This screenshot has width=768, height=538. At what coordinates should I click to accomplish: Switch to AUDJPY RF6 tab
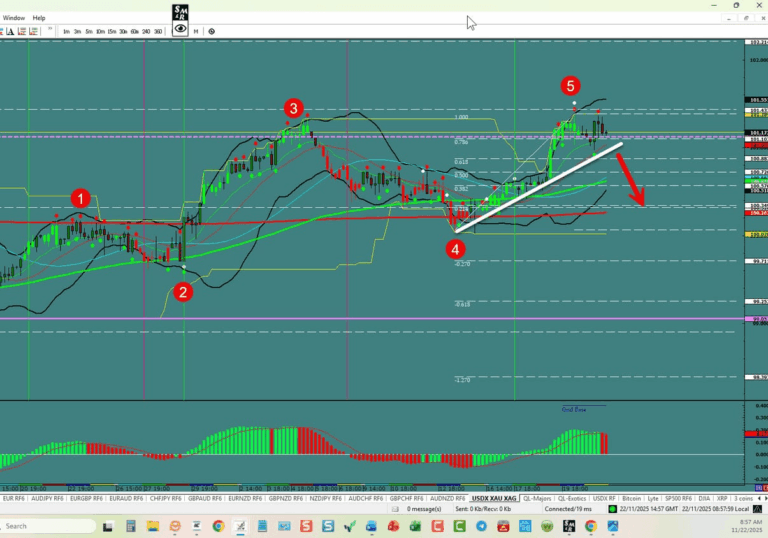pyautogui.click(x=47, y=498)
